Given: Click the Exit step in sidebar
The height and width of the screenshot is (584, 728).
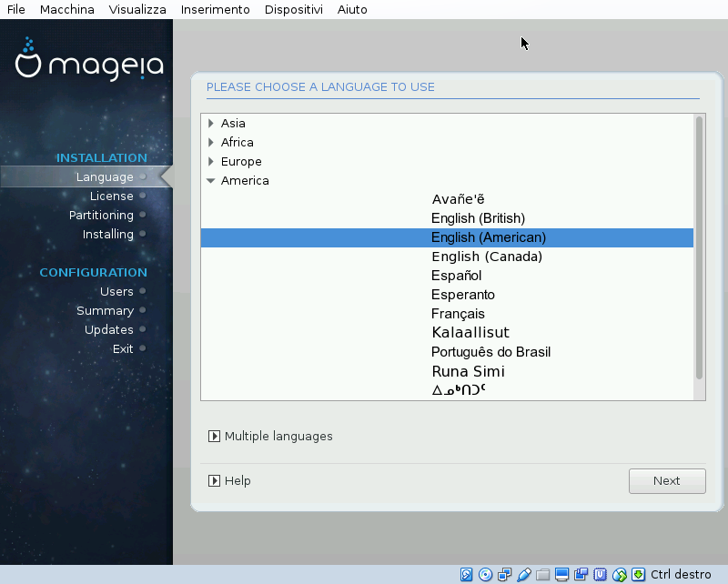Looking at the screenshot, I should pos(123,348).
